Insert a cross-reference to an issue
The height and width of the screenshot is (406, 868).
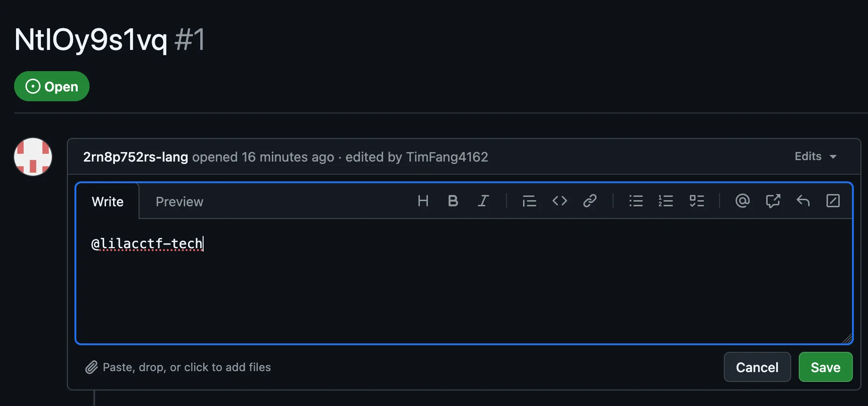[773, 201]
